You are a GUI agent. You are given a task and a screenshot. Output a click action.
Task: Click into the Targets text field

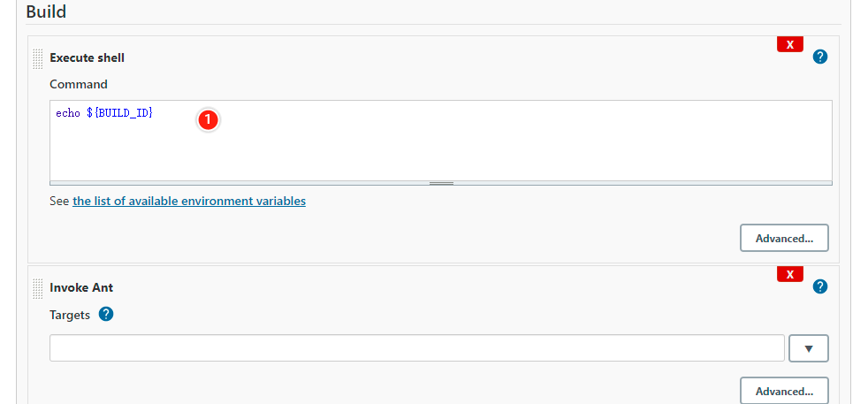pos(416,348)
